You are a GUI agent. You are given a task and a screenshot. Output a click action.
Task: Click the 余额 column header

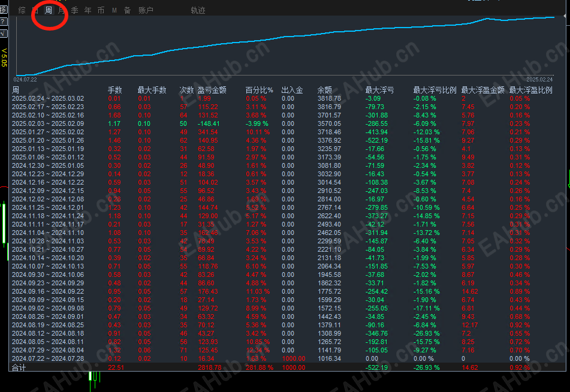click(325, 90)
